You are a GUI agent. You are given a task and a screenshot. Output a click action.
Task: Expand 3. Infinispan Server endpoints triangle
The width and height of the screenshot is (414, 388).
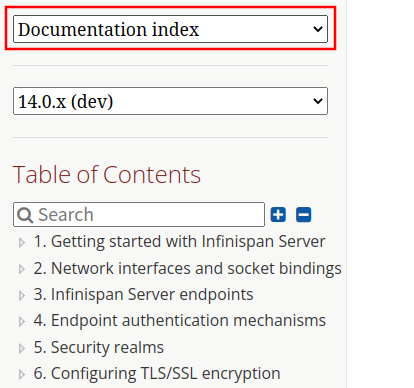[x=22, y=295]
